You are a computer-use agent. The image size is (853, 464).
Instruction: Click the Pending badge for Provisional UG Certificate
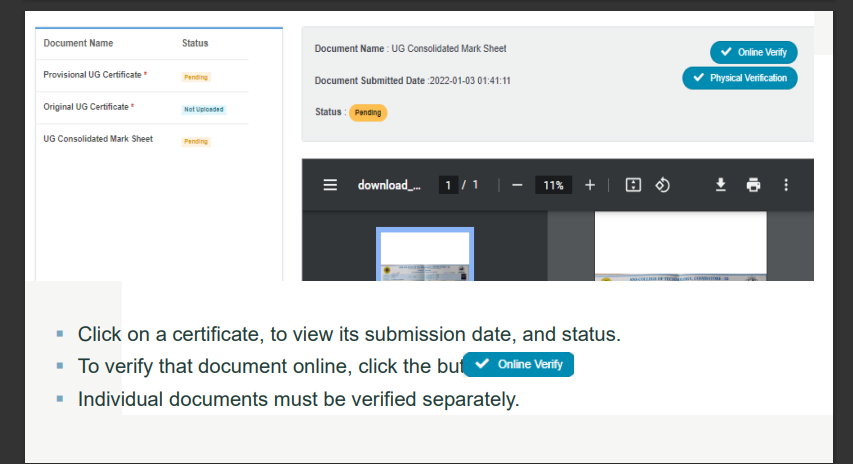tap(196, 77)
